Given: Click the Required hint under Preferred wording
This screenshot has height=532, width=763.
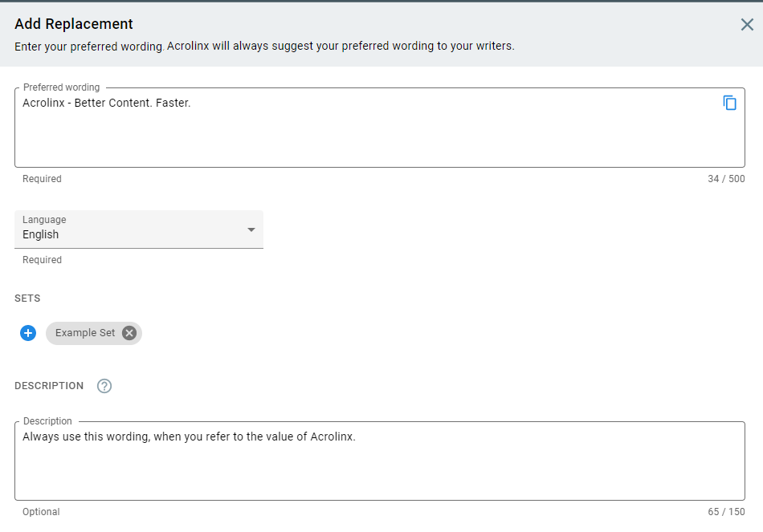Looking at the screenshot, I should point(42,178).
